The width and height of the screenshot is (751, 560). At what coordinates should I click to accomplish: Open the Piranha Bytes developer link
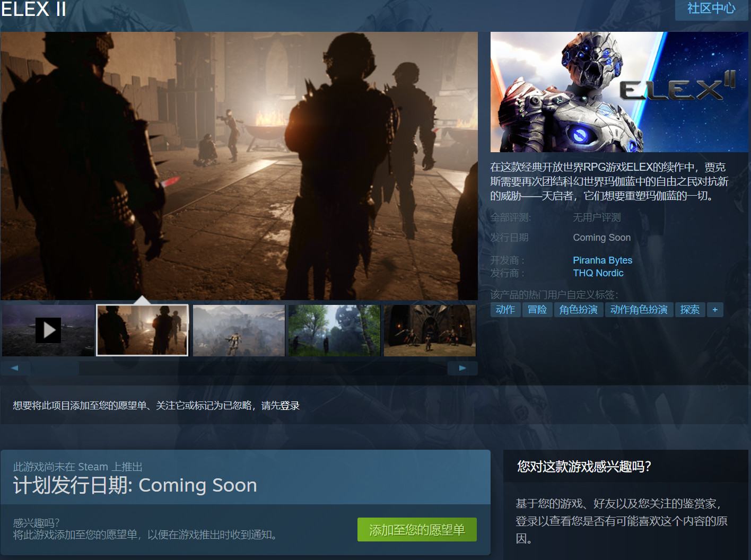pyautogui.click(x=602, y=260)
